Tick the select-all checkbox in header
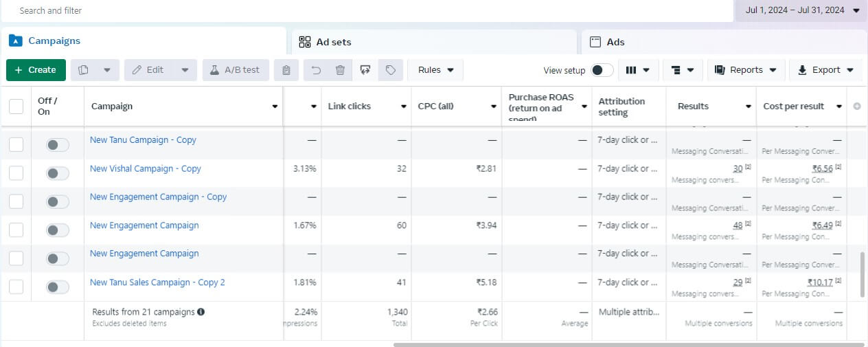 click(16, 107)
